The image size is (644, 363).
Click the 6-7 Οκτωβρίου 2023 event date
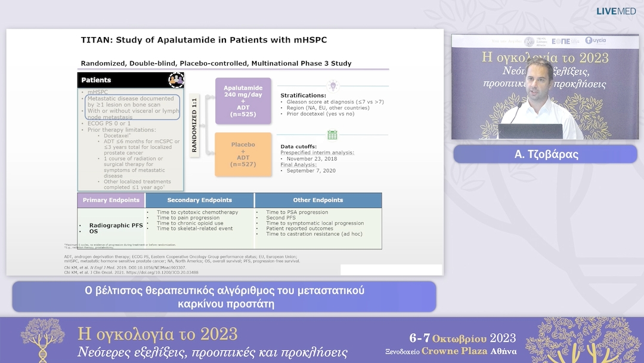(x=462, y=338)
